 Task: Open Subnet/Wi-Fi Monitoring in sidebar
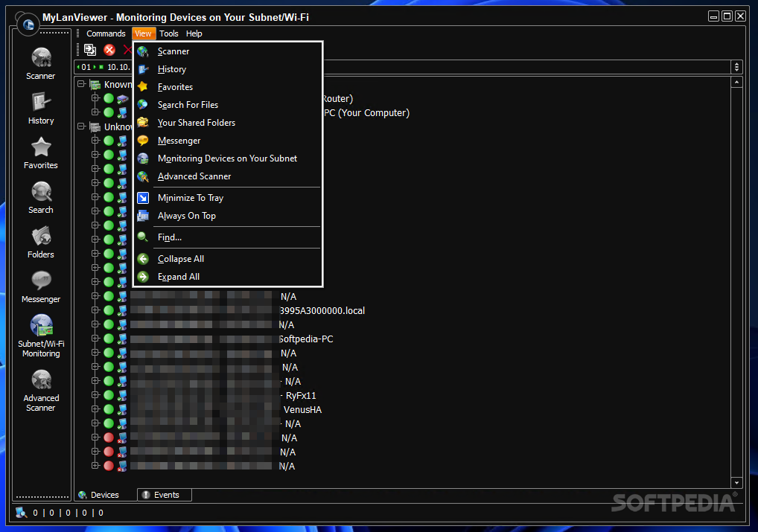pos(41,336)
